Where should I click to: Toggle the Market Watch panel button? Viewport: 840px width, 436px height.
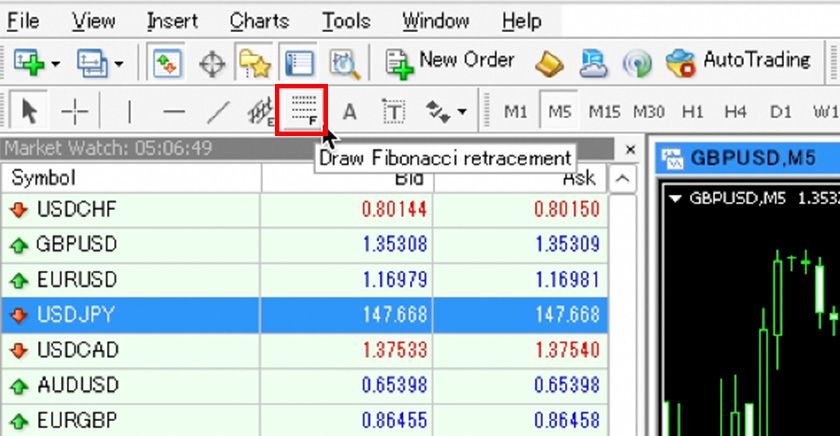coord(166,64)
